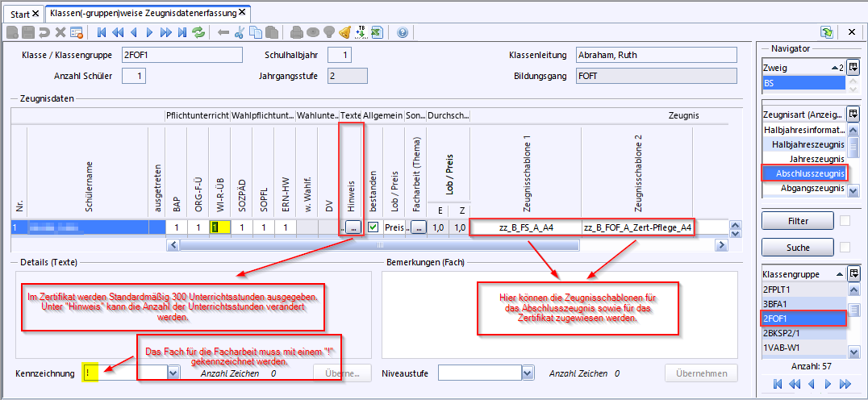Viewport: 868px width, 400px height.
Task: Enable the checkbox beside Suche button
Action: coord(845,247)
